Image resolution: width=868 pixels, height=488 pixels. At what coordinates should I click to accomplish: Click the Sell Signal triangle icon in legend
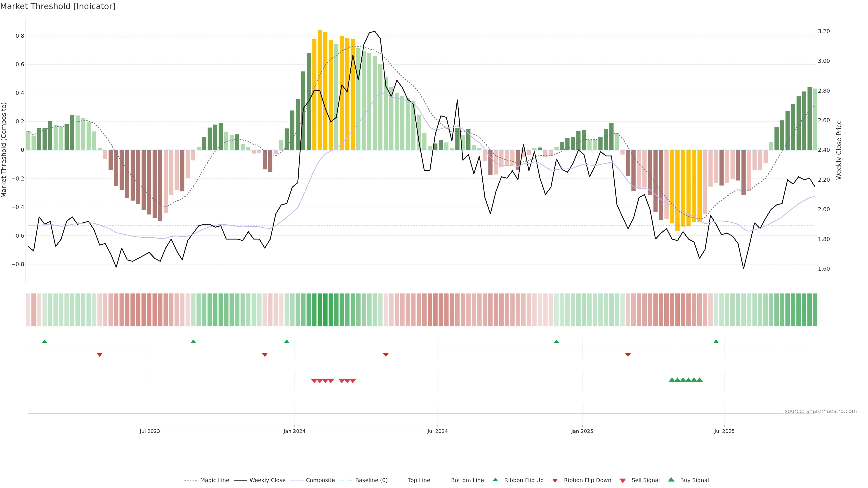tap(623, 480)
